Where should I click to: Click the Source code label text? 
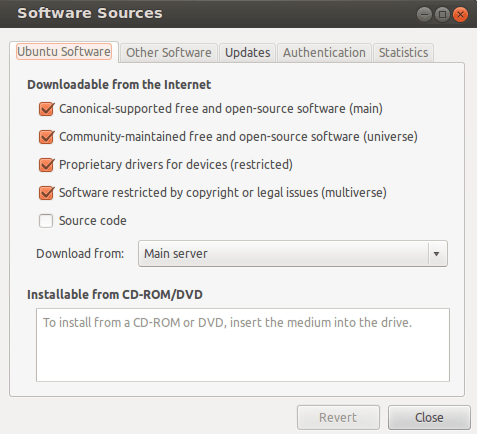tap(93, 221)
